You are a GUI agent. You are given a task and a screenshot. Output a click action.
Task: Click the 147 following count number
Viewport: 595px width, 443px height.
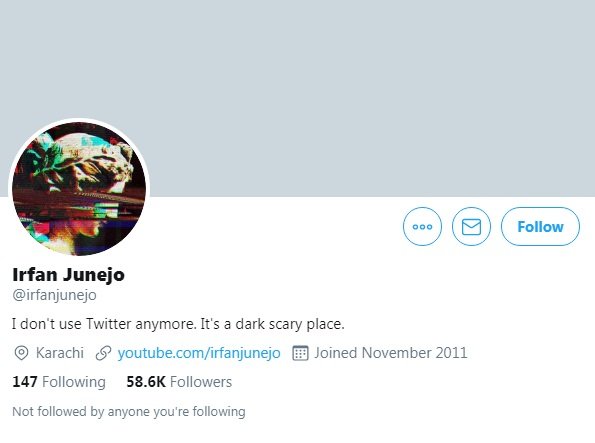[x=25, y=382]
